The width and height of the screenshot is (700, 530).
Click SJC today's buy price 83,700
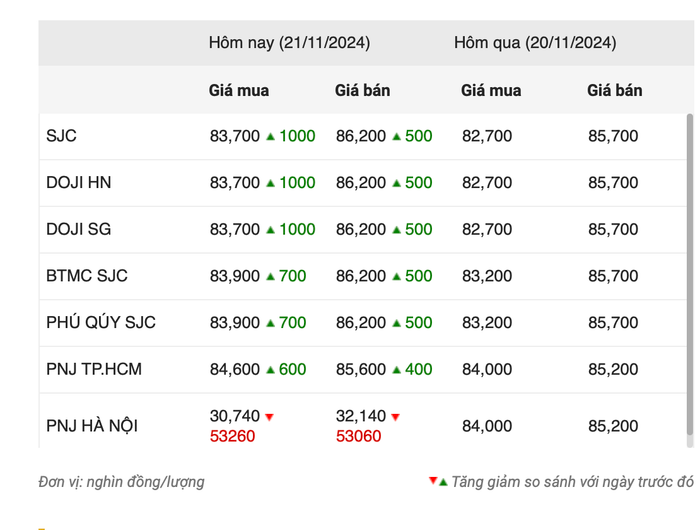[235, 136]
